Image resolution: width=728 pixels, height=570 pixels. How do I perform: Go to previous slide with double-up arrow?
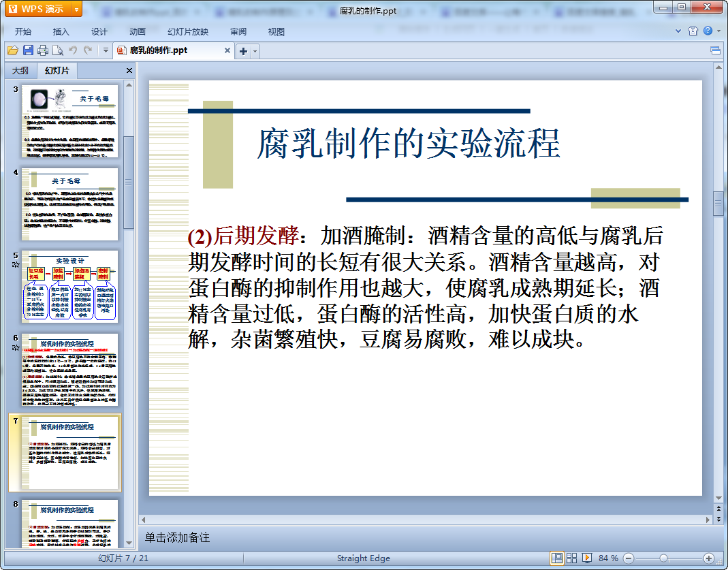718,509
